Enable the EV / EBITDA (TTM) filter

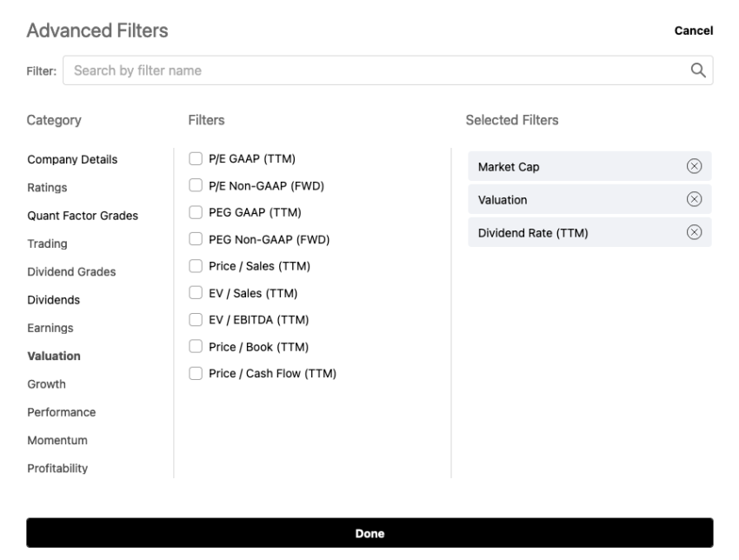196,320
